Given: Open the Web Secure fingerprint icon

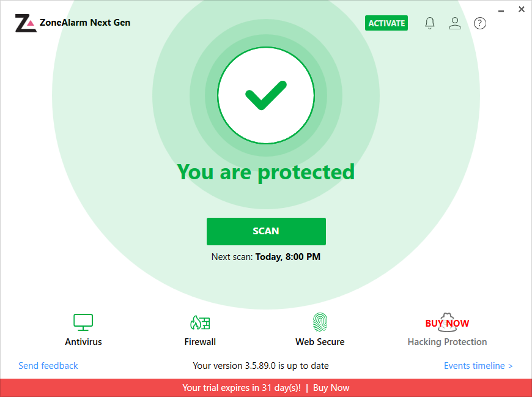Looking at the screenshot, I should click(x=320, y=322).
